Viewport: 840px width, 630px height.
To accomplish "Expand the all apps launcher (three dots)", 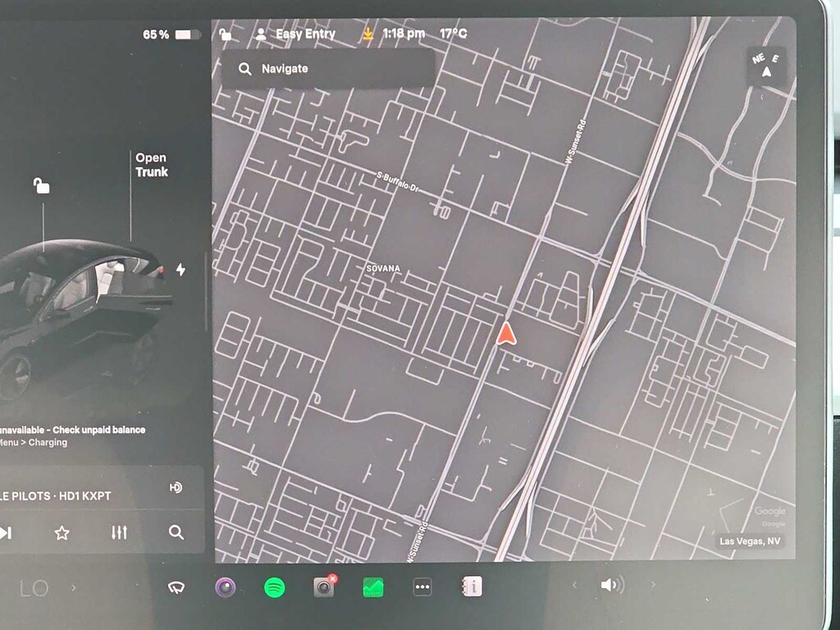I will click(x=422, y=587).
